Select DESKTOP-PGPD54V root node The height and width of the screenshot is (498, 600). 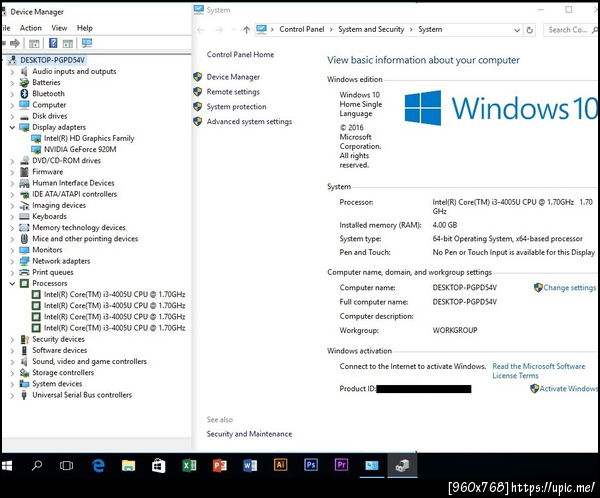(52, 60)
